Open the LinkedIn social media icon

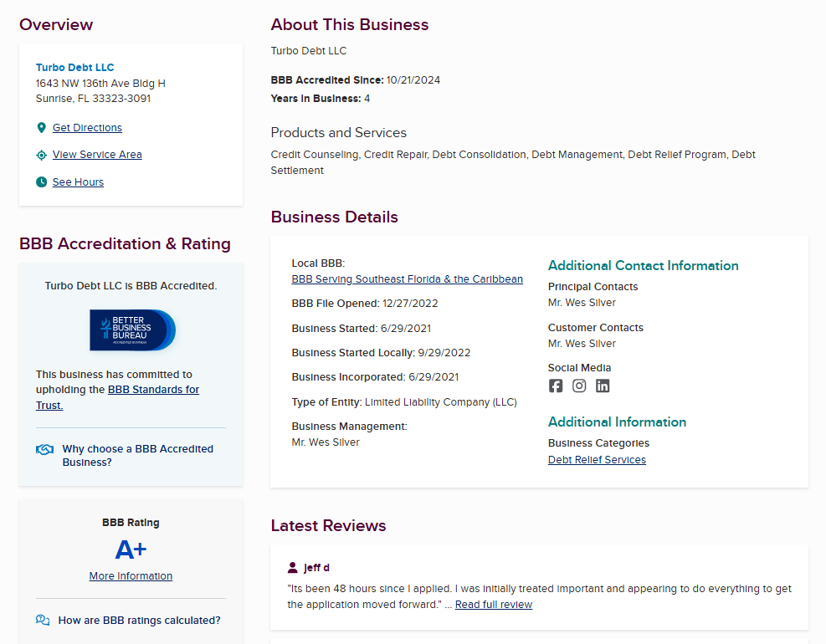tap(603, 386)
